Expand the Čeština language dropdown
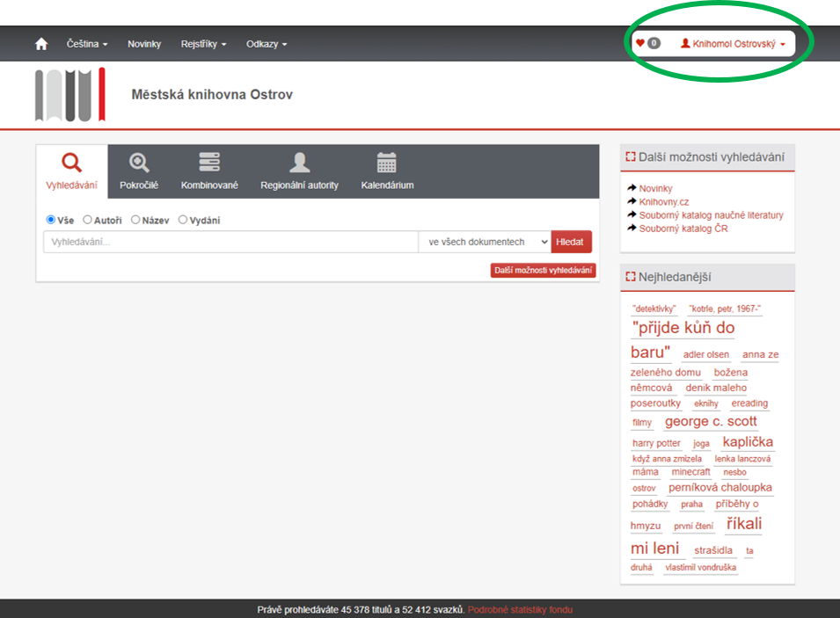This screenshot has width=840, height=618. [87, 44]
